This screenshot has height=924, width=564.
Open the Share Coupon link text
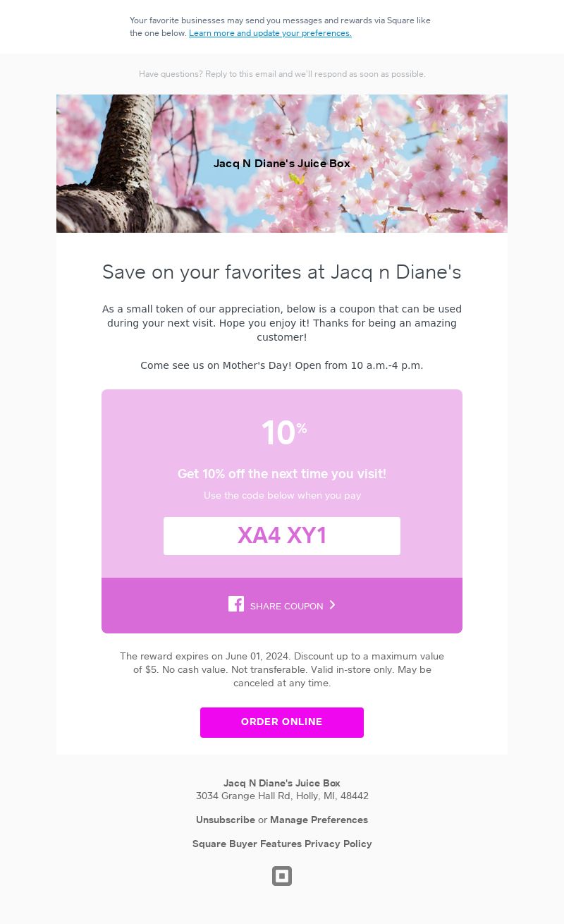click(286, 607)
